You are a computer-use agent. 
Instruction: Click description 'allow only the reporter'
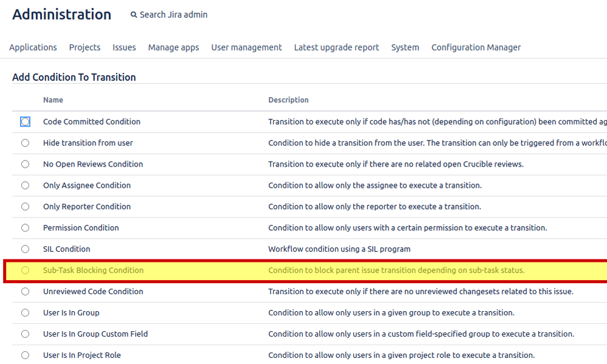pyautogui.click(x=374, y=207)
